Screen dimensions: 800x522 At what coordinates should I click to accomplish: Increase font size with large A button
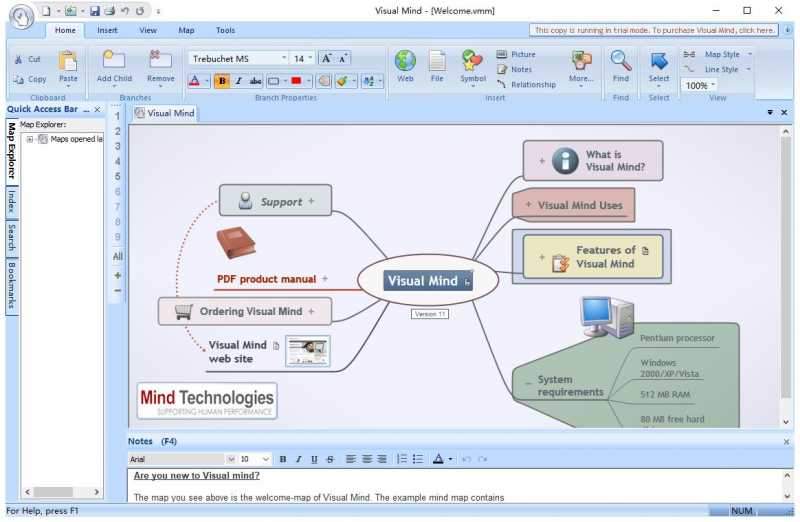point(326,59)
